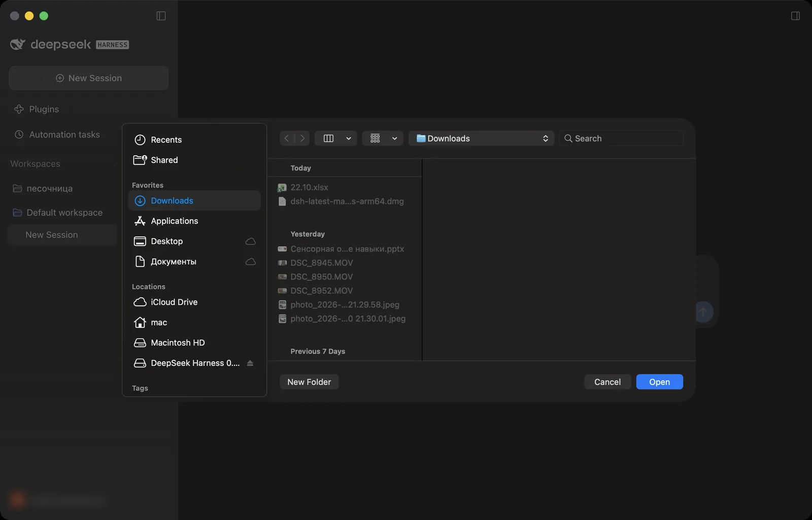Click the Plugins puzzle icon
The image size is (812, 520).
(x=19, y=109)
